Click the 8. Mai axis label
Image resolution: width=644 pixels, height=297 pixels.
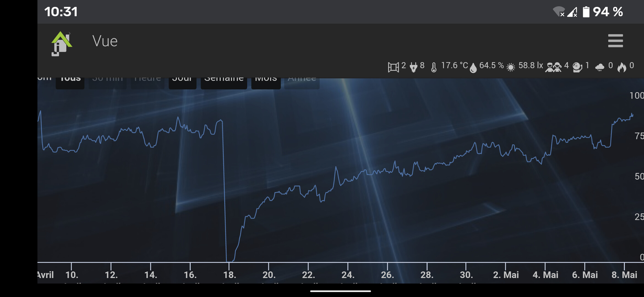click(x=624, y=275)
